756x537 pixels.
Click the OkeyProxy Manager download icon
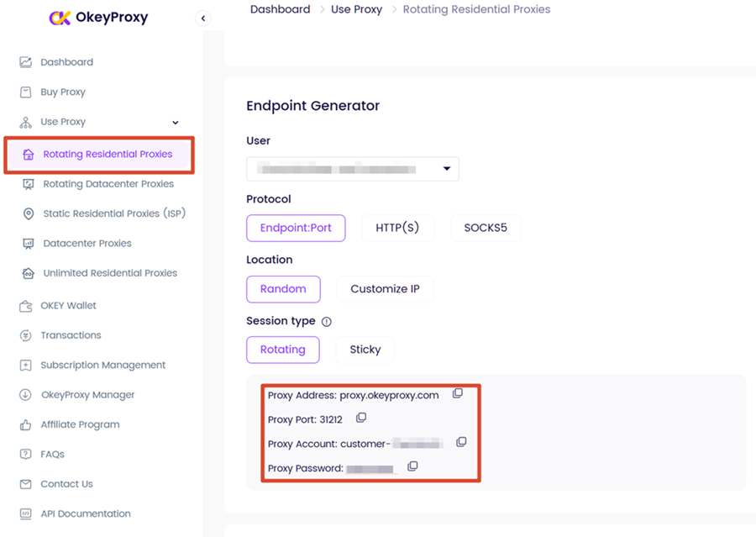click(25, 395)
